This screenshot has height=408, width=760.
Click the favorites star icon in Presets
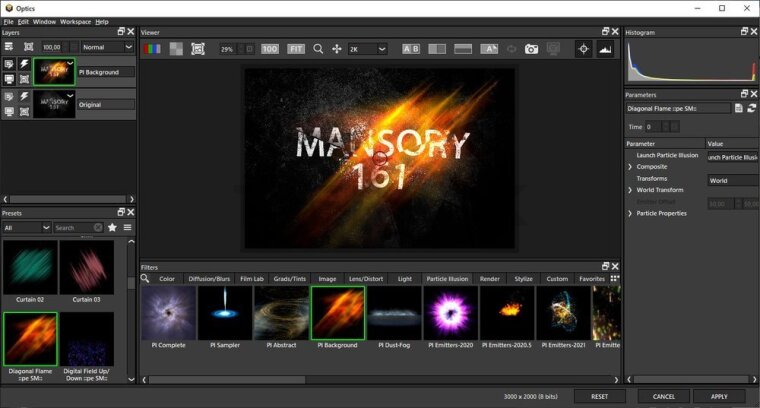(x=112, y=228)
